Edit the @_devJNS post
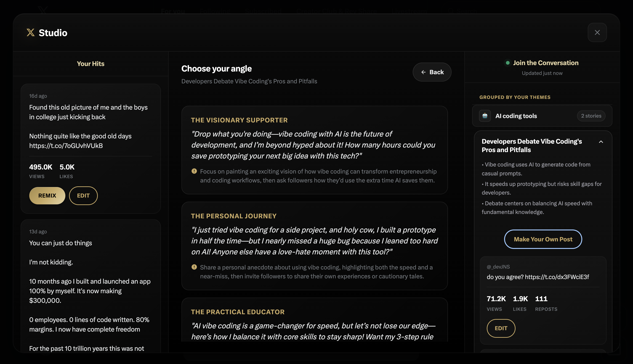Viewport: 633px width, 364px height. point(501,328)
